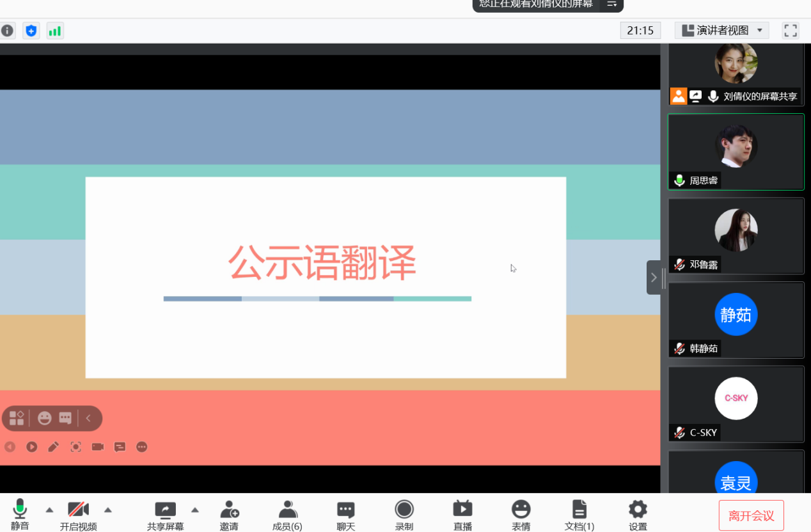Open the 文档(1) documents panel

579,515
